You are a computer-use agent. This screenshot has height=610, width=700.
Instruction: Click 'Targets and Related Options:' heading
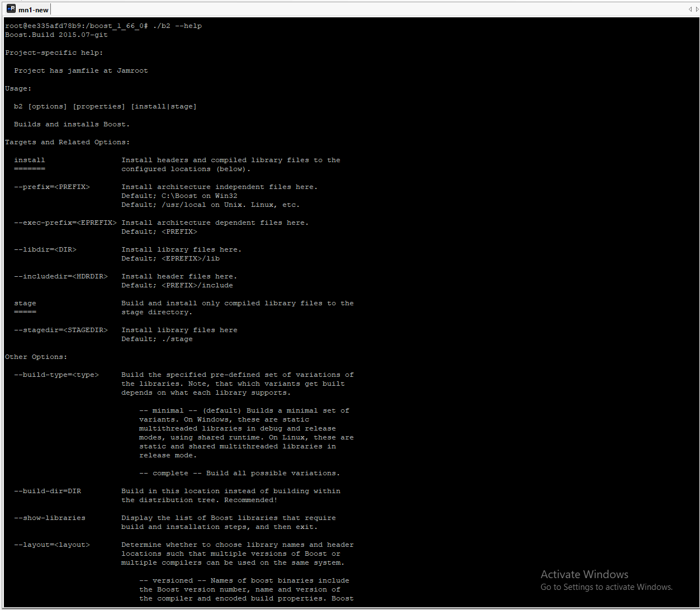click(68, 142)
